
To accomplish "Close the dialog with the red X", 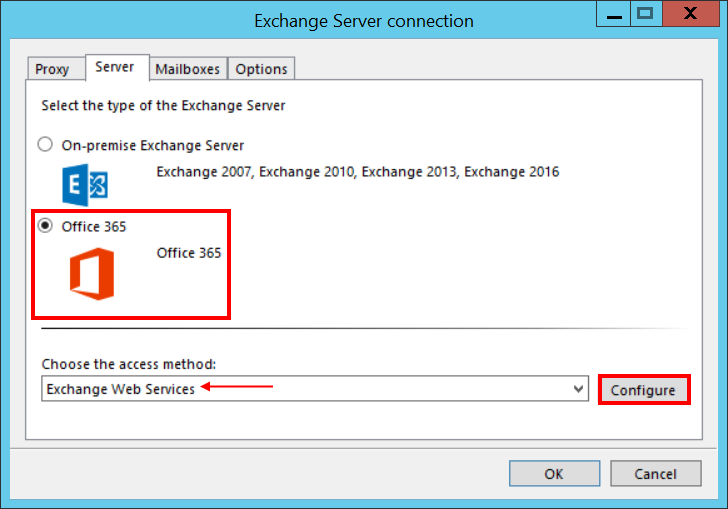I will tap(691, 13).
